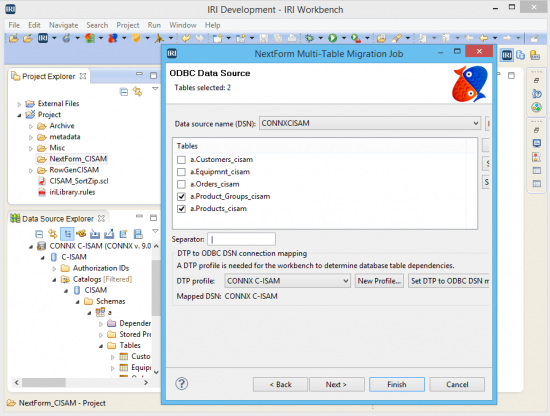This screenshot has height=416, width=550.
Task: Click the Run with red toolbox icon
Action: pos(356,38)
